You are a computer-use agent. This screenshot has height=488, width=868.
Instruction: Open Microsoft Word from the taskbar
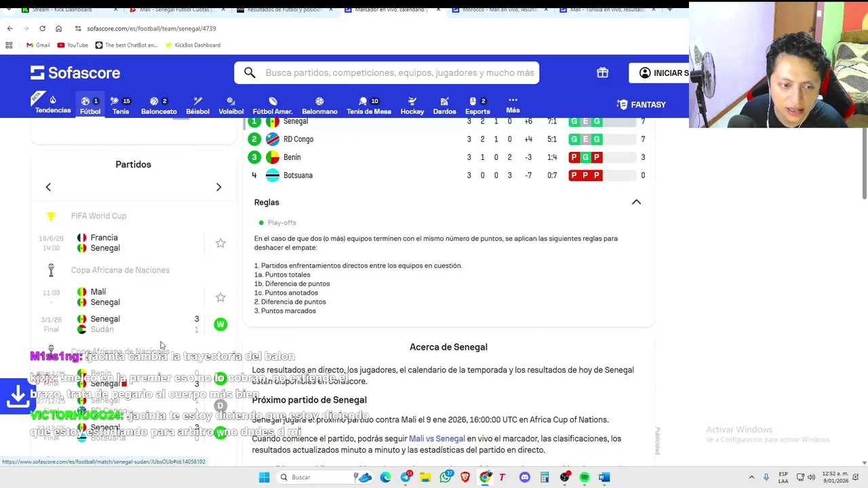click(604, 477)
